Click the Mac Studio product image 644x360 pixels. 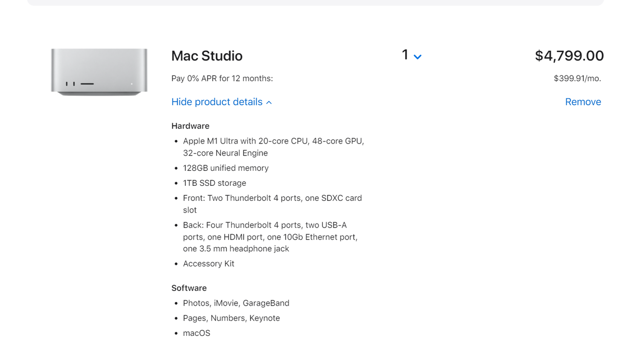point(99,72)
